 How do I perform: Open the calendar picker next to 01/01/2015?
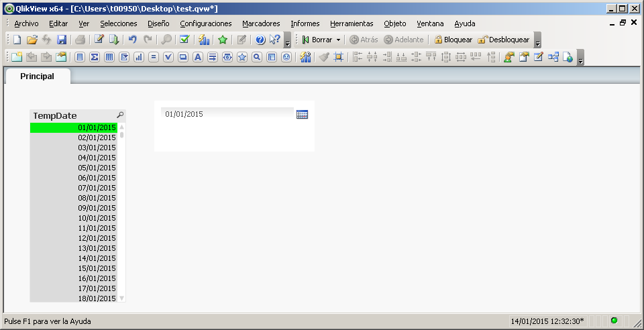coord(302,115)
